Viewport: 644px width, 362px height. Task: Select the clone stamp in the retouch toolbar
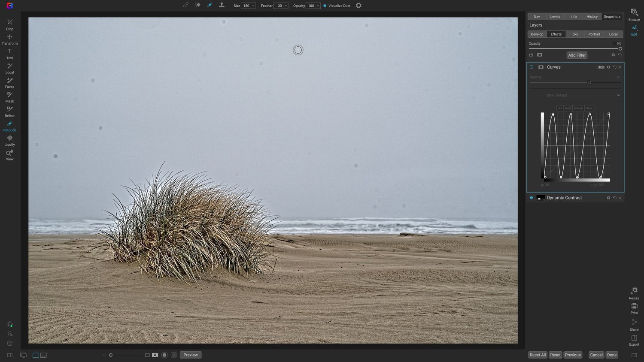[x=222, y=6]
